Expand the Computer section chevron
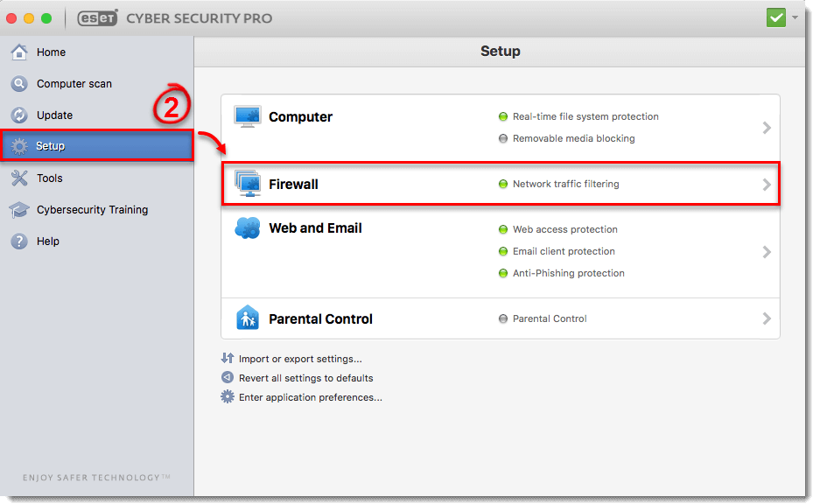 [767, 128]
